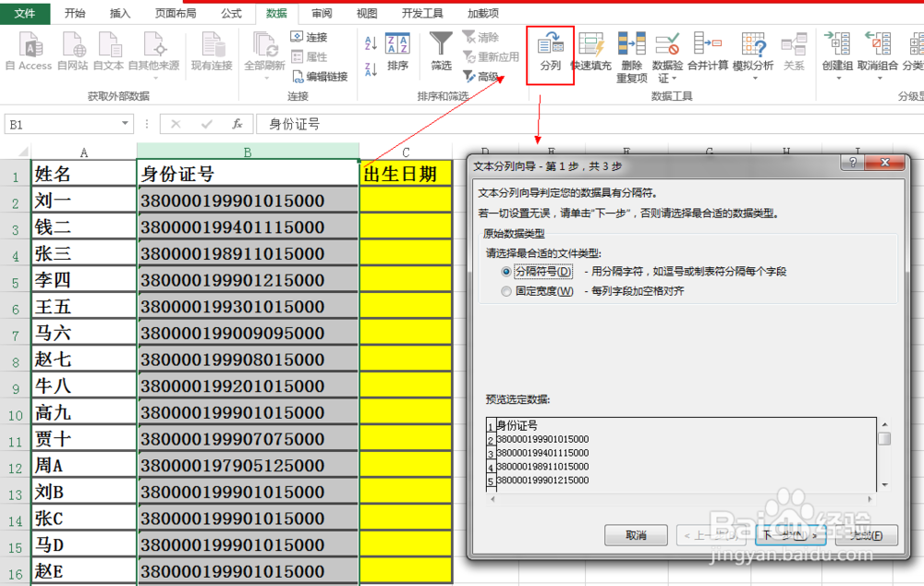
Task: Select cell 380000197905125000
Action: 248,465
